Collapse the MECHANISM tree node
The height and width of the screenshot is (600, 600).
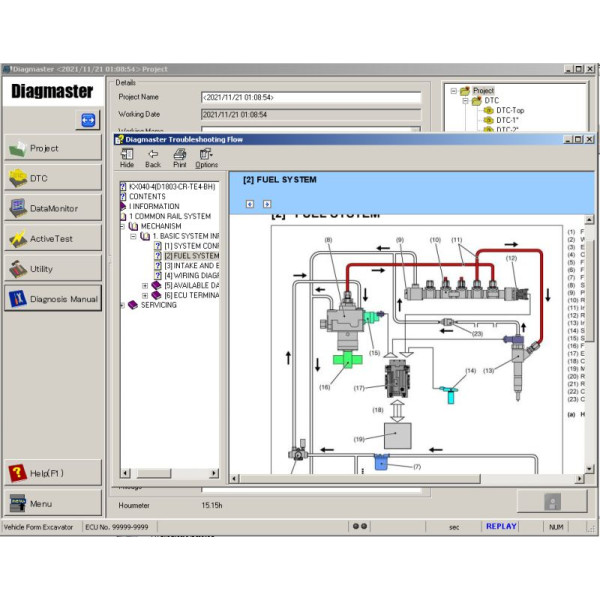coord(123,226)
